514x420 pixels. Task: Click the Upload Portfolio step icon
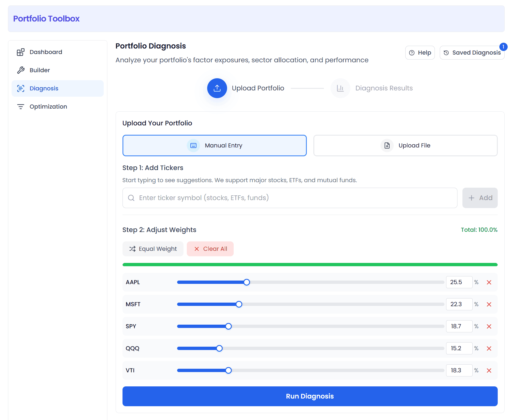click(x=217, y=88)
